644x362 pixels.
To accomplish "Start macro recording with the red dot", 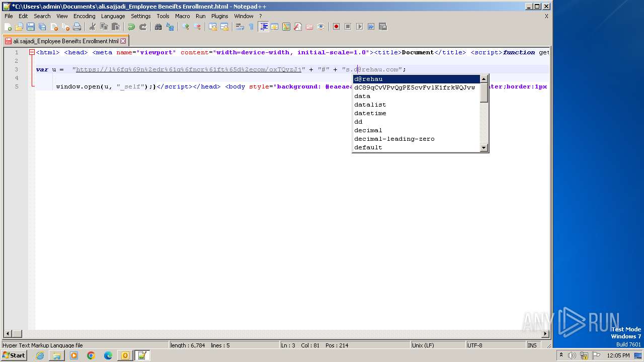I will point(336,27).
